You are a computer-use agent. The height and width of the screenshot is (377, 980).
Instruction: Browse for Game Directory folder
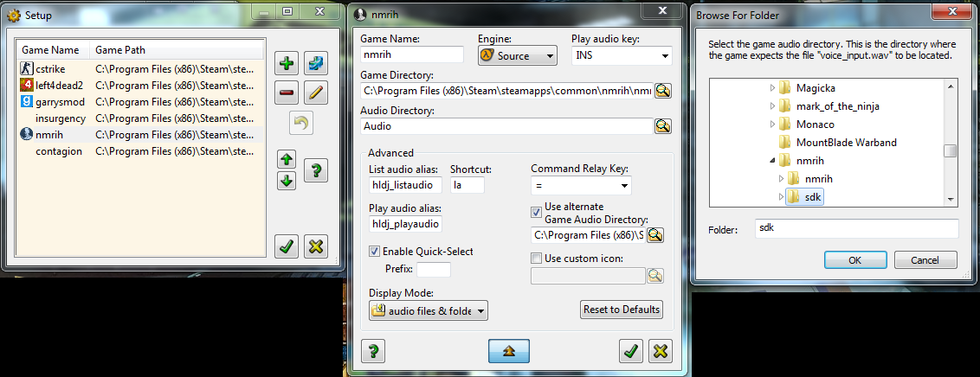tap(662, 91)
